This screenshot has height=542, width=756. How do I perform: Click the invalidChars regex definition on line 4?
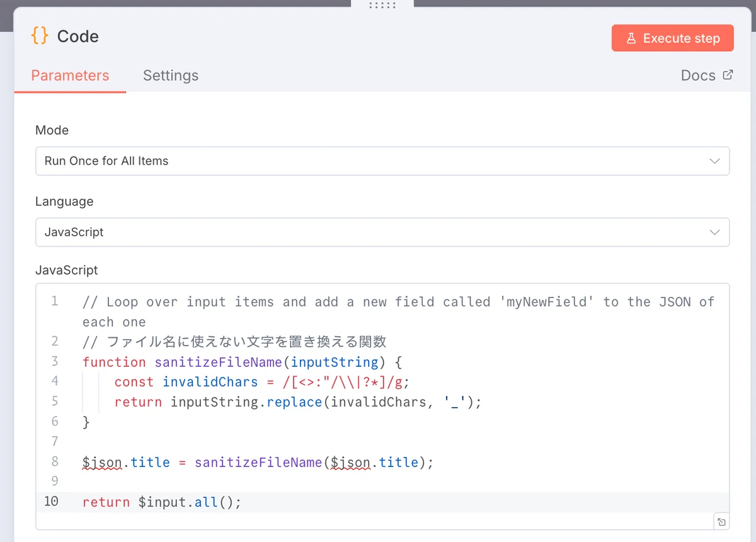pos(262,382)
